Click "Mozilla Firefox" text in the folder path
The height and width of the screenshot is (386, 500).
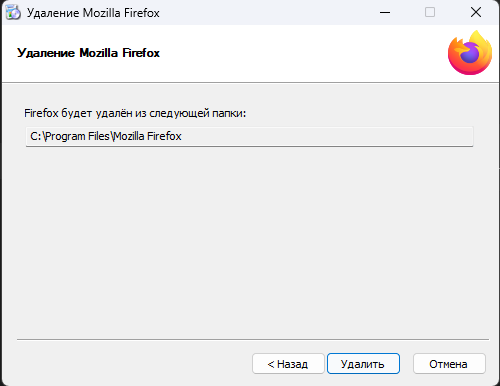(148, 136)
